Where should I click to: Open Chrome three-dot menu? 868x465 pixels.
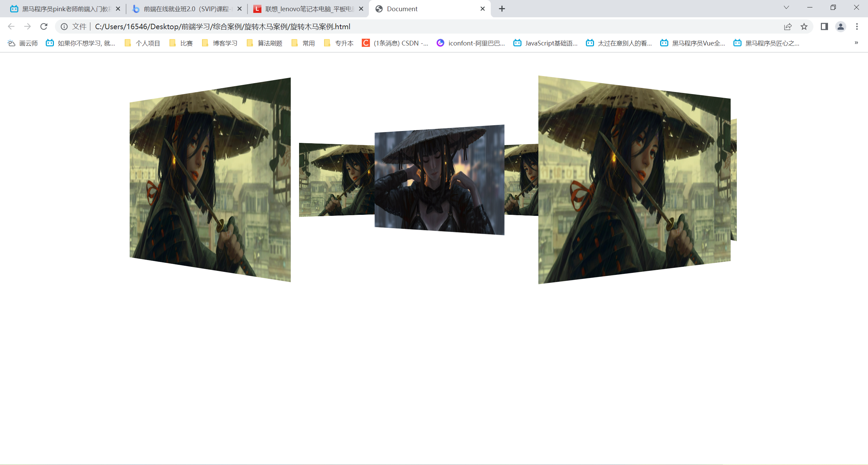tap(857, 26)
